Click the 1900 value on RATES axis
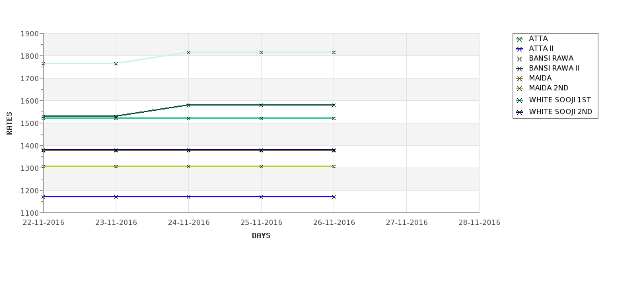Viewport: 644px width, 283px height. 29,34
